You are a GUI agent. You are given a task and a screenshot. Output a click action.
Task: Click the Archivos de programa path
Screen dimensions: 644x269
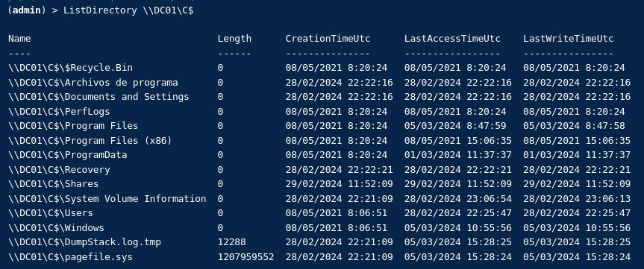93,83
